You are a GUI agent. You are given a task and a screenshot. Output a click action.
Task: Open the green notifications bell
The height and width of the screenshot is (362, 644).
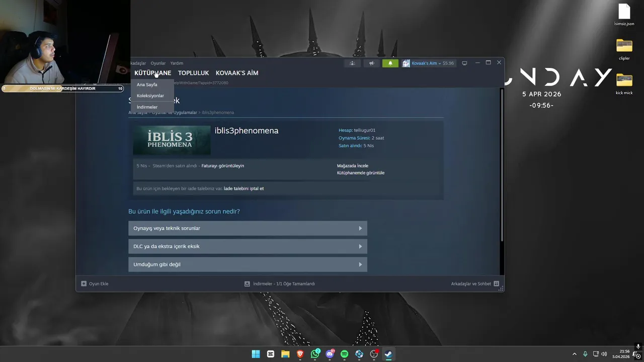(390, 63)
